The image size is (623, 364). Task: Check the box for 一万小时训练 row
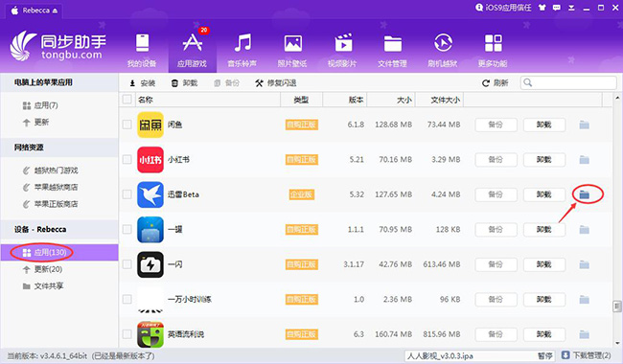coord(127,299)
